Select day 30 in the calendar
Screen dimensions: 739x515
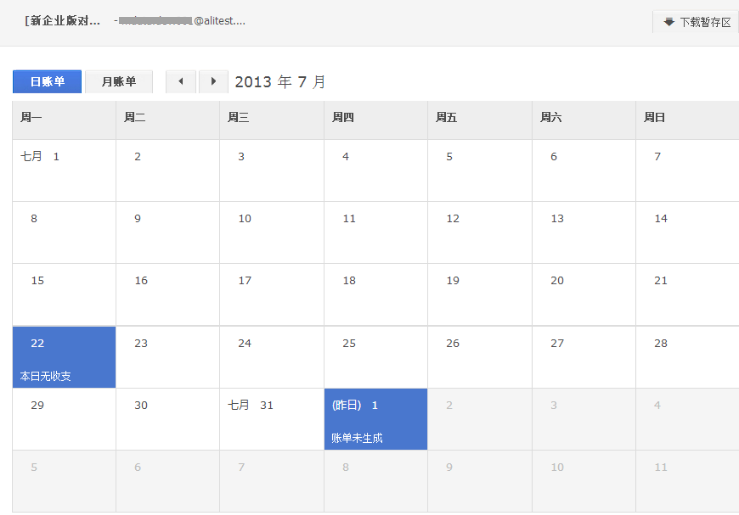(168, 419)
